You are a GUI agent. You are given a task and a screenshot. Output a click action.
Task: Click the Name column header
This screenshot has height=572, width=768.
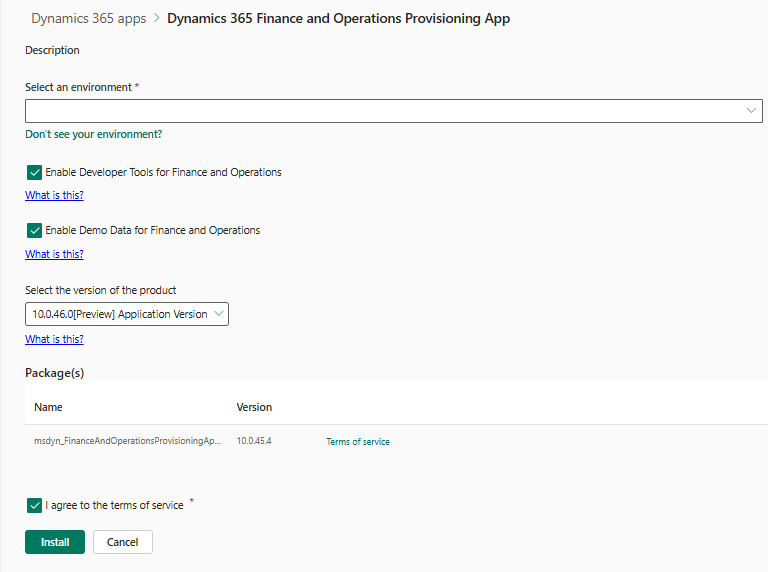coord(48,407)
